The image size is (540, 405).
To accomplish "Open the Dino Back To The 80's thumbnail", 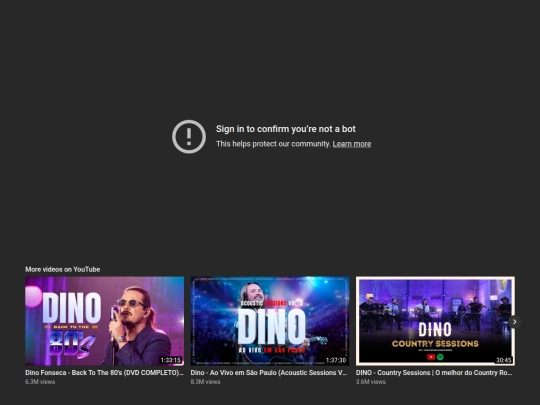I will tap(104, 321).
